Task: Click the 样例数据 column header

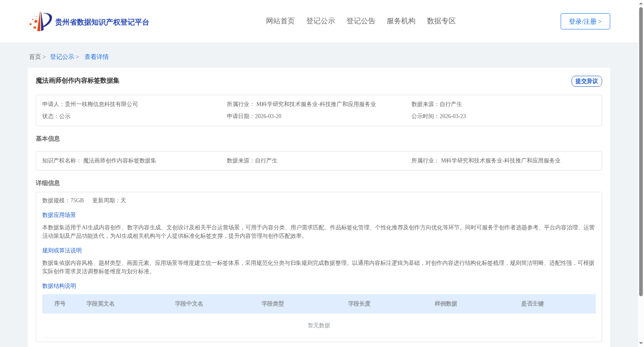Action: tap(446, 304)
